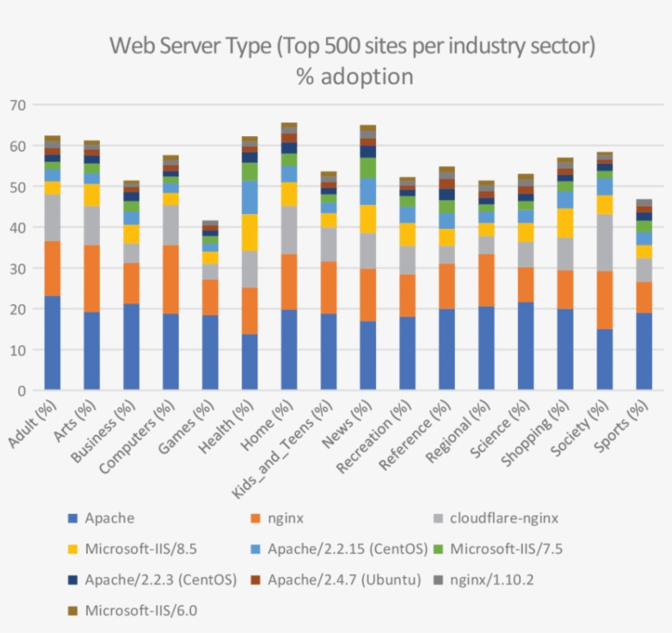Click the 'Sports (%)' axis label
Viewport: 672px width, 633px height.
(x=621, y=426)
